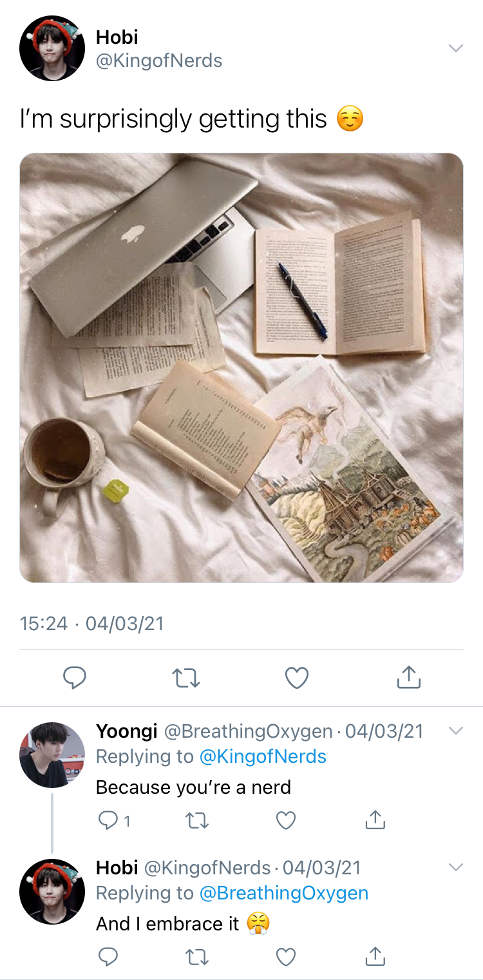The image size is (483, 980).
Task: Retweet the main tweet by Hobi
Action: pyautogui.click(x=187, y=677)
